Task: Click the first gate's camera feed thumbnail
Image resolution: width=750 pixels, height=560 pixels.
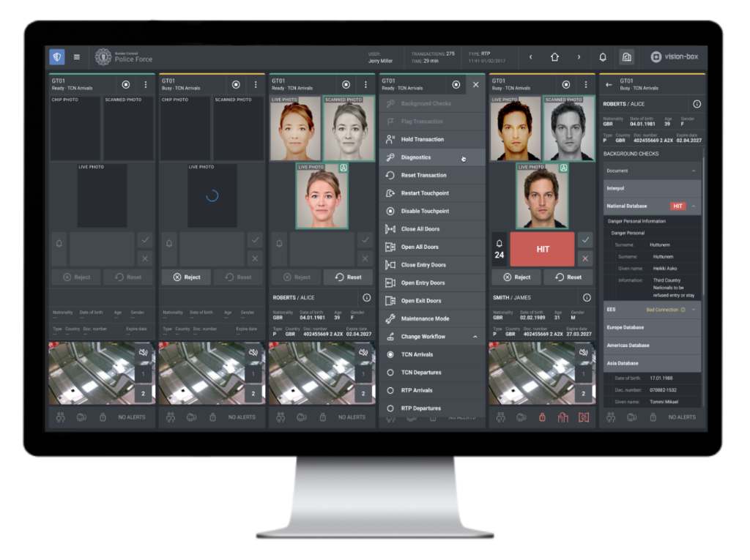Action: pos(92,373)
